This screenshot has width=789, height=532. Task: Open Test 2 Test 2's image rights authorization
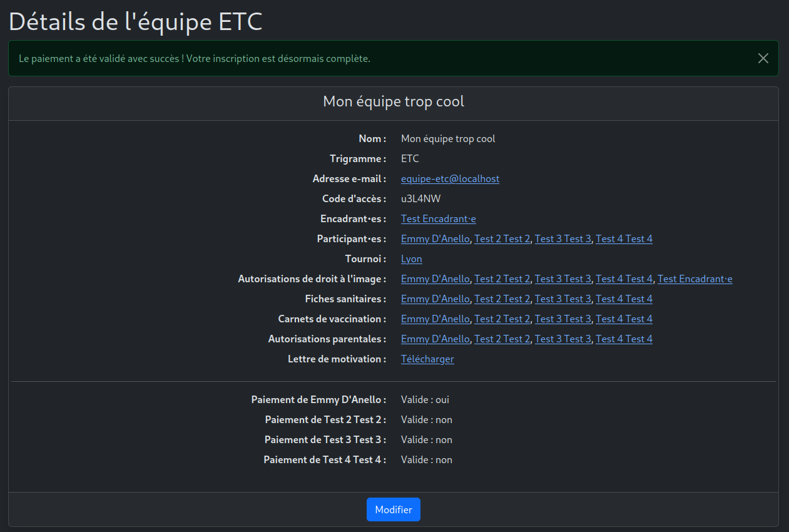(502, 279)
